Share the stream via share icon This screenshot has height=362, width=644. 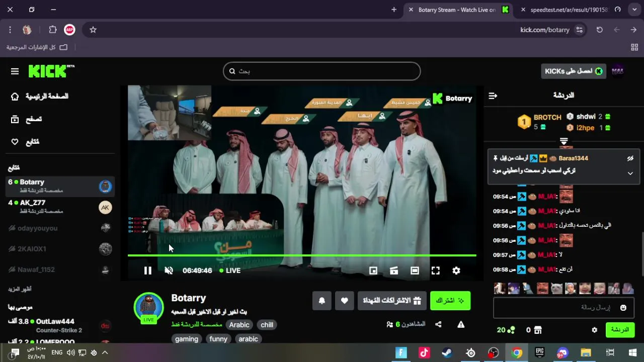pyautogui.click(x=438, y=325)
